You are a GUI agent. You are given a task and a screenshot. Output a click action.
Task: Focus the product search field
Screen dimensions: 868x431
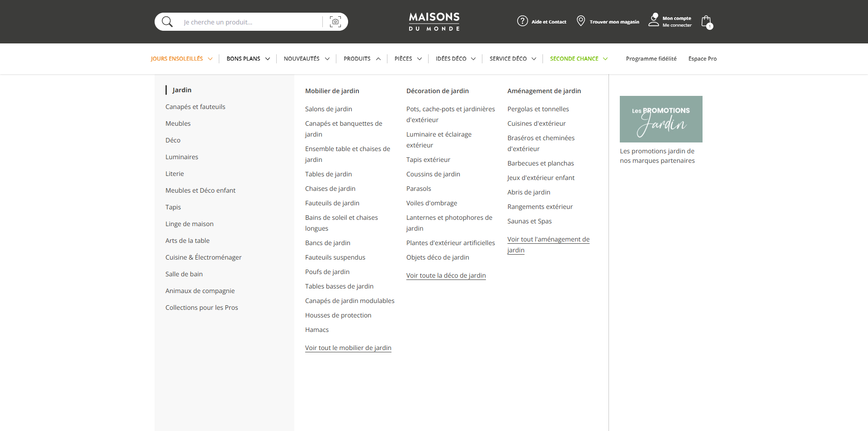coord(251,22)
